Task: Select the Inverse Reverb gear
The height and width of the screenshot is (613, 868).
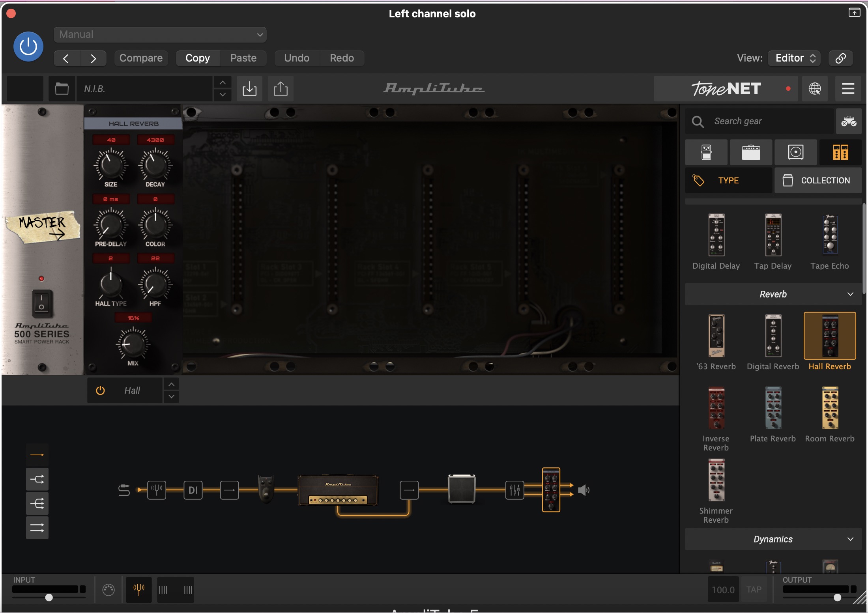Action: 716,419
